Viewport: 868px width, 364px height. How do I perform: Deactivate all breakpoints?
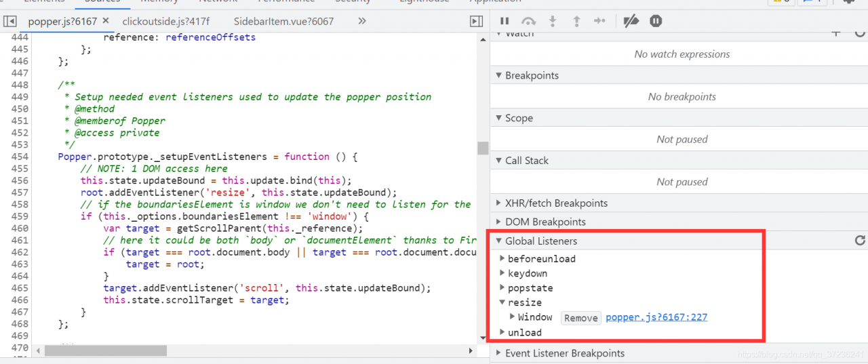[x=631, y=21]
